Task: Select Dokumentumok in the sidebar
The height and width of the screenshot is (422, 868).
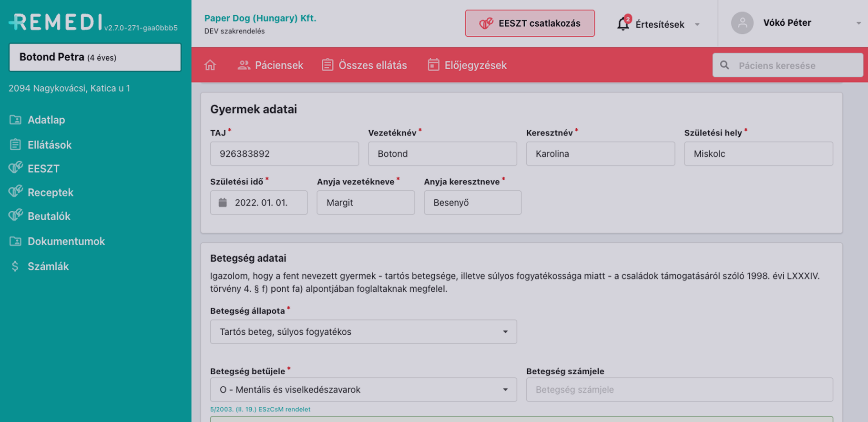Action: click(66, 241)
